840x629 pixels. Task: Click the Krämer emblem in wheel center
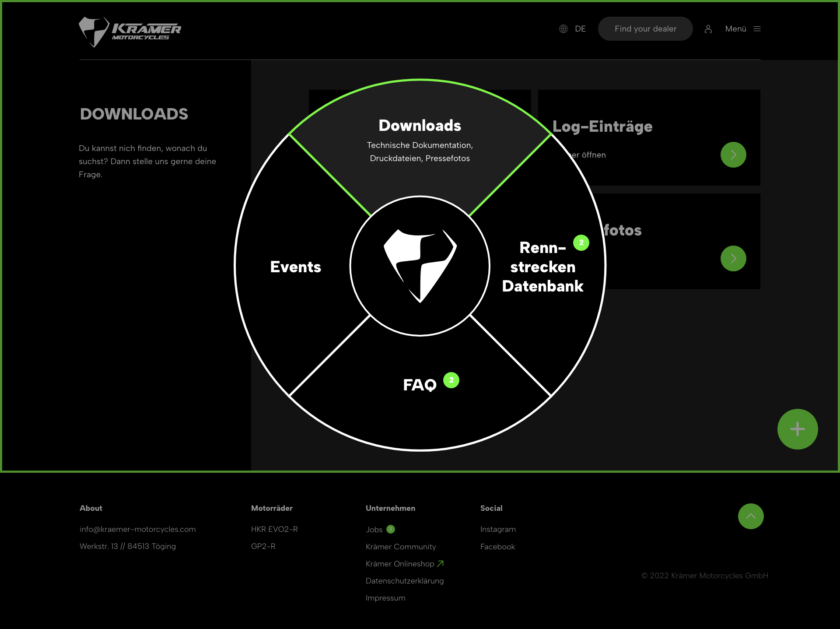coord(420,266)
